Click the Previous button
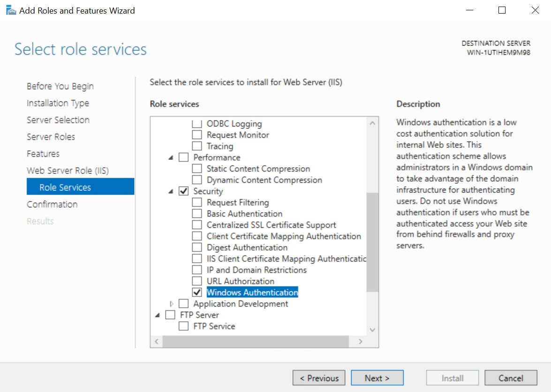The width and height of the screenshot is (551, 392). [x=319, y=378]
